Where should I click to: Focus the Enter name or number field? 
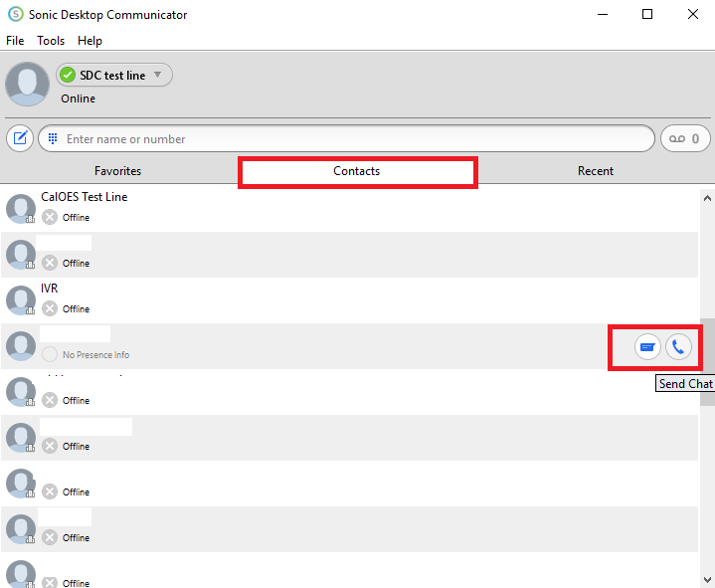click(x=346, y=138)
